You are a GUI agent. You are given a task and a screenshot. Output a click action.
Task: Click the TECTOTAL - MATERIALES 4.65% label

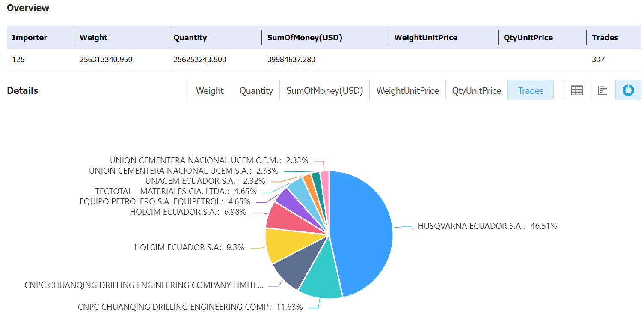pyautogui.click(x=176, y=191)
